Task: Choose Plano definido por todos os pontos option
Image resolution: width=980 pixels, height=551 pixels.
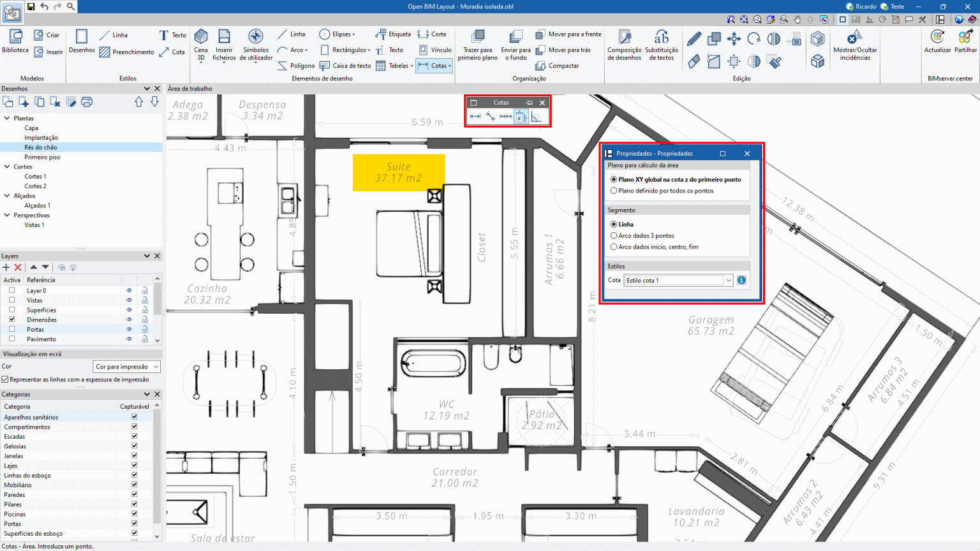Action: pyautogui.click(x=613, y=191)
